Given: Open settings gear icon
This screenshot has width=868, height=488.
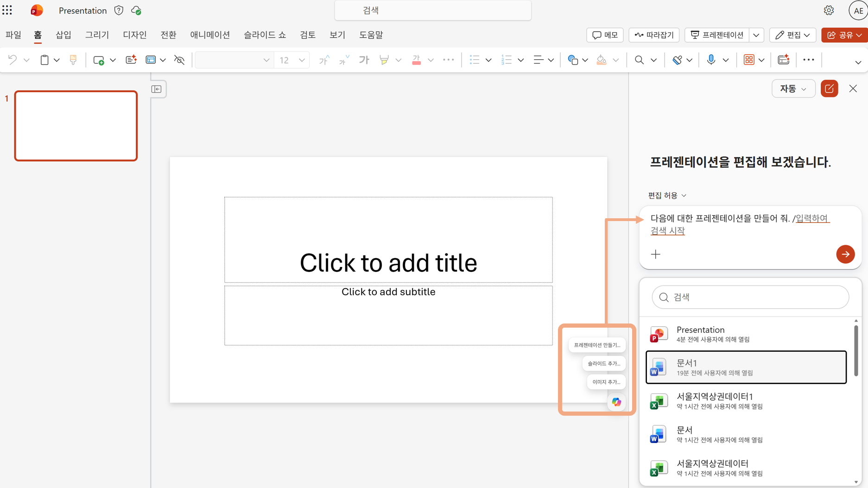Looking at the screenshot, I should coord(829,10).
